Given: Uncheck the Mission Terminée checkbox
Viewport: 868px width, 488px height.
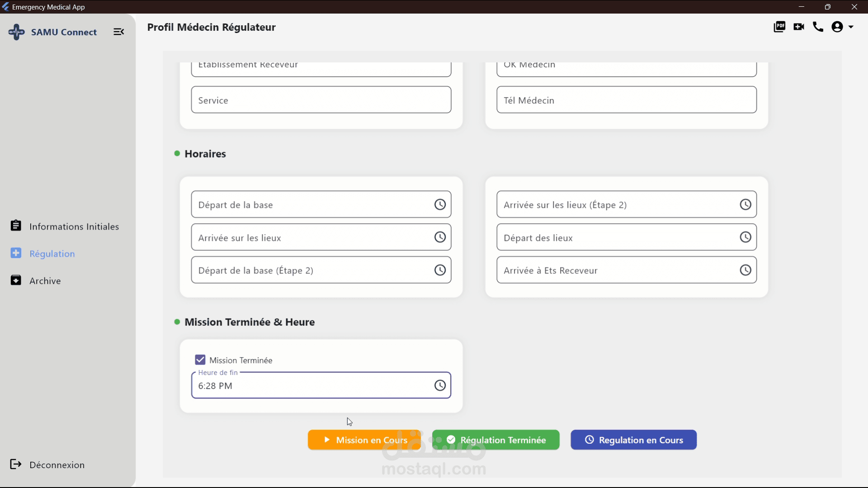Looking at the screenshot, I should pos(200,360).
